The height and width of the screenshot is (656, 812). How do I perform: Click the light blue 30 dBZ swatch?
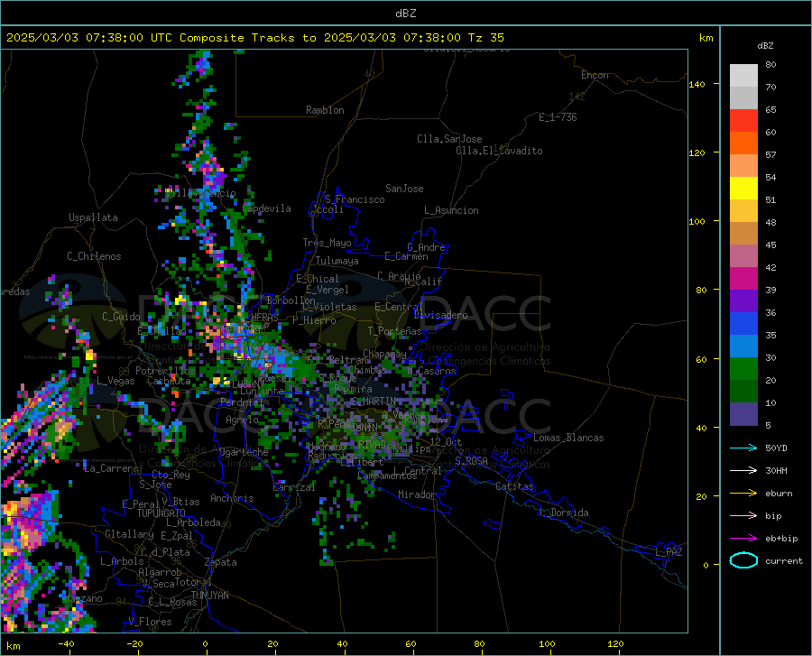743,346
